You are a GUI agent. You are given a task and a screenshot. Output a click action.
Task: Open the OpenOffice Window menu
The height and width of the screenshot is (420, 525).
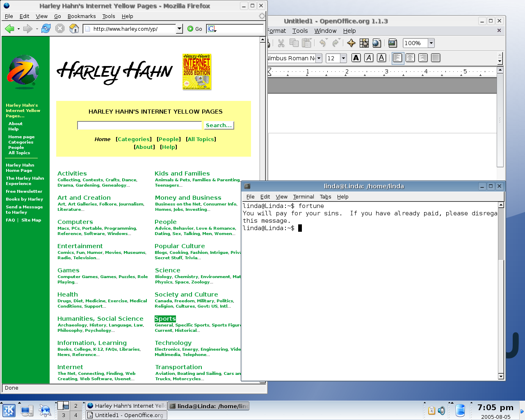point(325,31)
